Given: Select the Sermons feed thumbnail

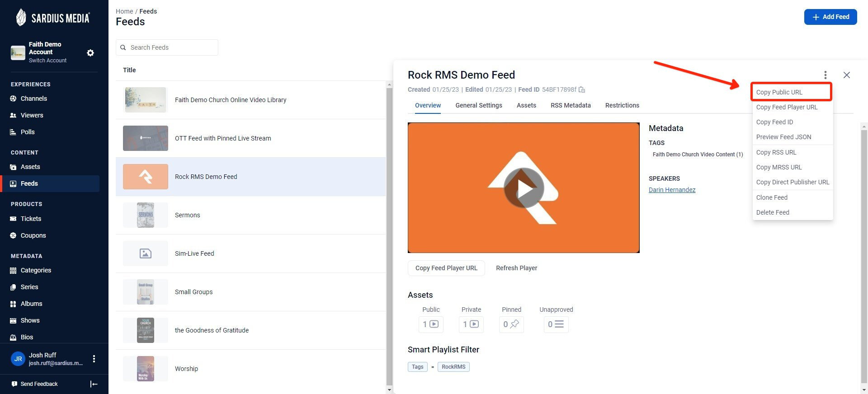Looking at the screenshot, I should tap(146, 215).
